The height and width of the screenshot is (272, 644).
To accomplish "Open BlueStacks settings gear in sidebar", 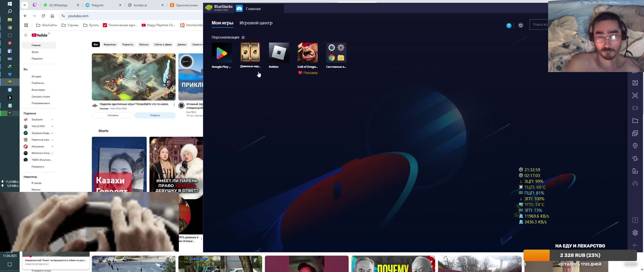I will click(635, 233).
